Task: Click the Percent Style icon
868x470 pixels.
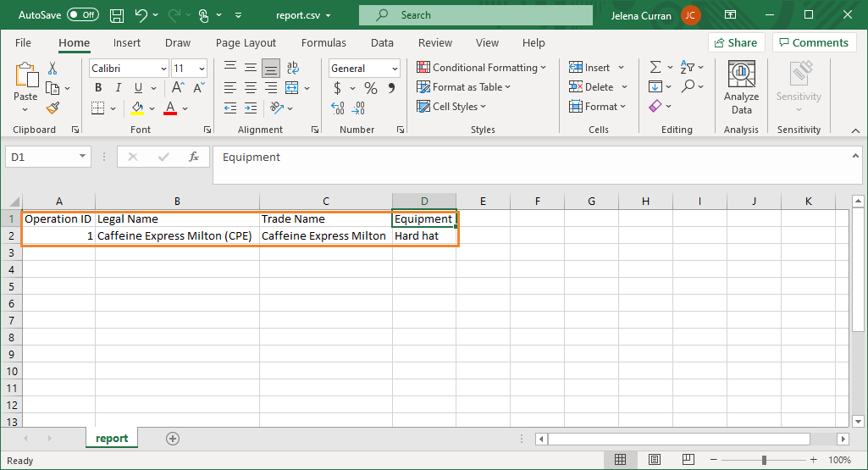Action: pos(371,88)
